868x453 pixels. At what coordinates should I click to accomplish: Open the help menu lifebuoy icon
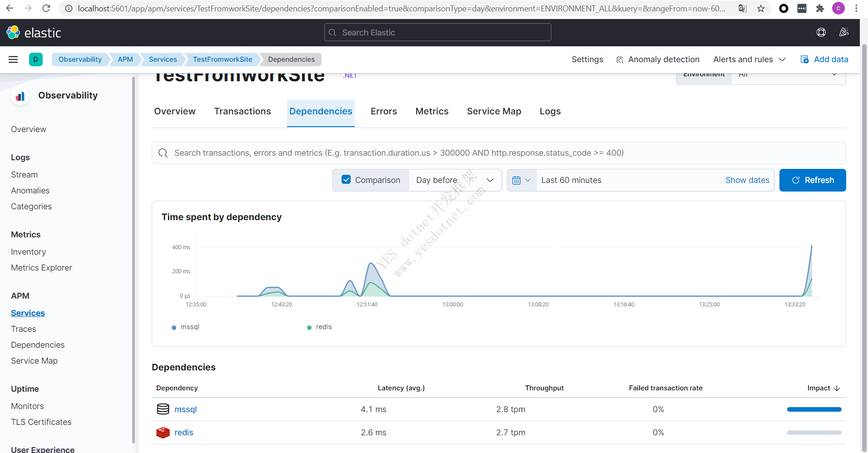[821, 32]
